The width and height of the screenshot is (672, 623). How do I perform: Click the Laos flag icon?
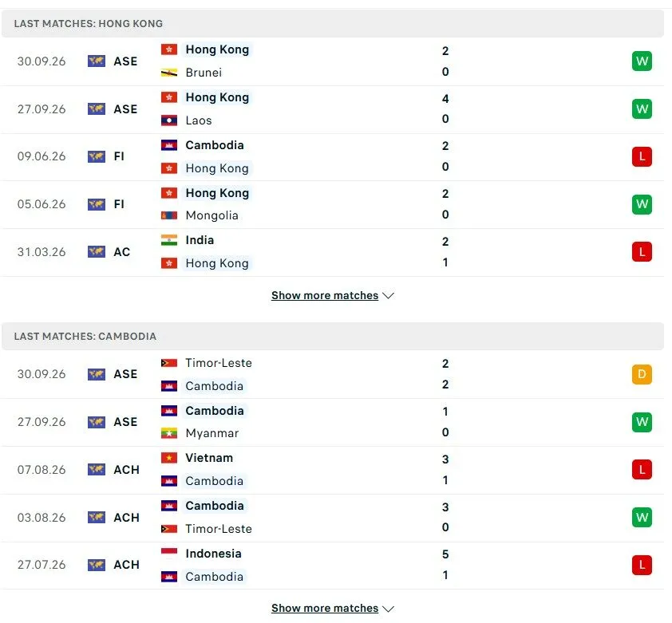click(169, 120)
